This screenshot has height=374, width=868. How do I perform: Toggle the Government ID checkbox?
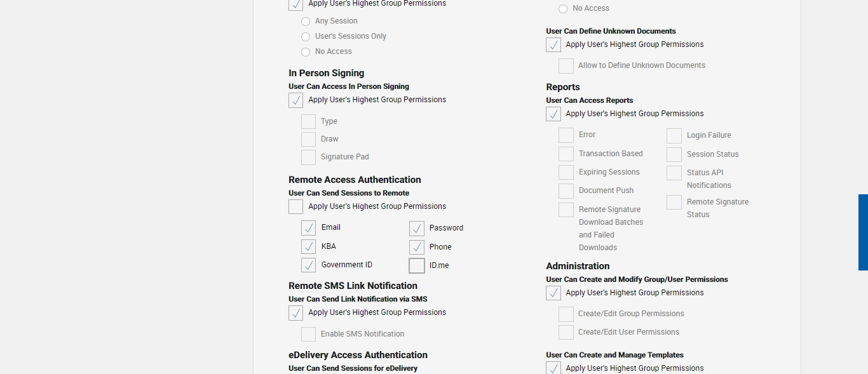pyautogui.click(x=309, y=265)
